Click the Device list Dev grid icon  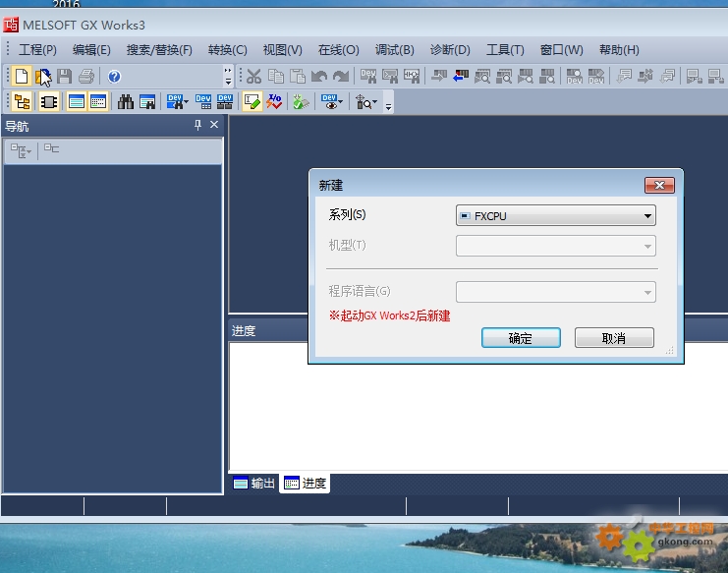pos(203,101)
